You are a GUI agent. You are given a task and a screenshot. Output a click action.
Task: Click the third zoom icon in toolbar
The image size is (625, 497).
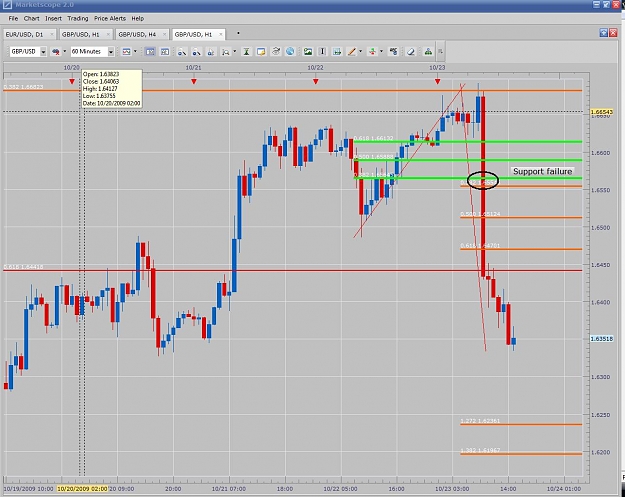pos(211,51)
